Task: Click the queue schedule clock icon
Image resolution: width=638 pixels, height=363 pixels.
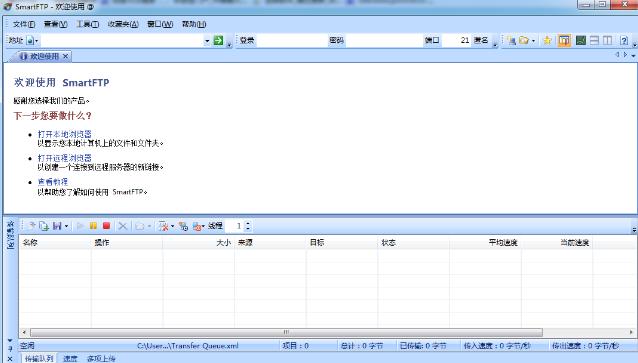Action: (x=184, y=226)
